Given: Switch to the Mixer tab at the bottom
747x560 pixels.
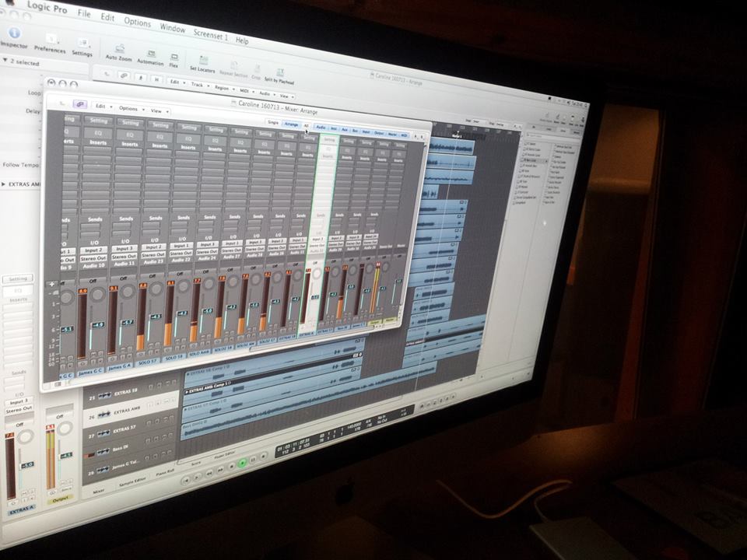Looking at the screenshot, I should pos(99,492).
